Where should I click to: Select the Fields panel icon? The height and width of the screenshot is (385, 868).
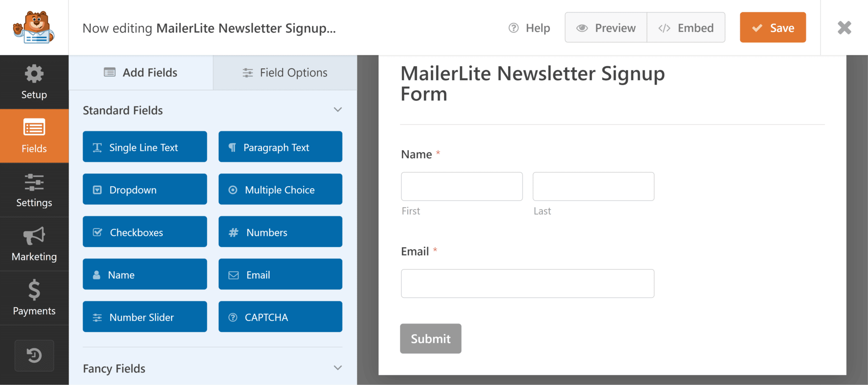click(34, 136)
